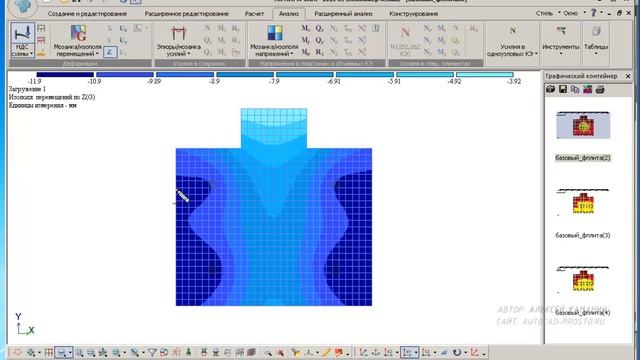The image size is (640, 360).
Task: Click the darkest navy legend bar at -11.9
Action: point(65,75)
